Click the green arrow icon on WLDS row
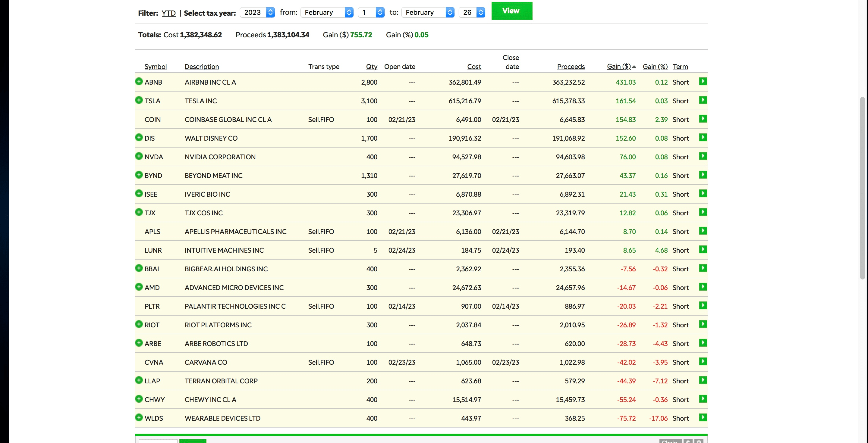 (x=703, y=417)
